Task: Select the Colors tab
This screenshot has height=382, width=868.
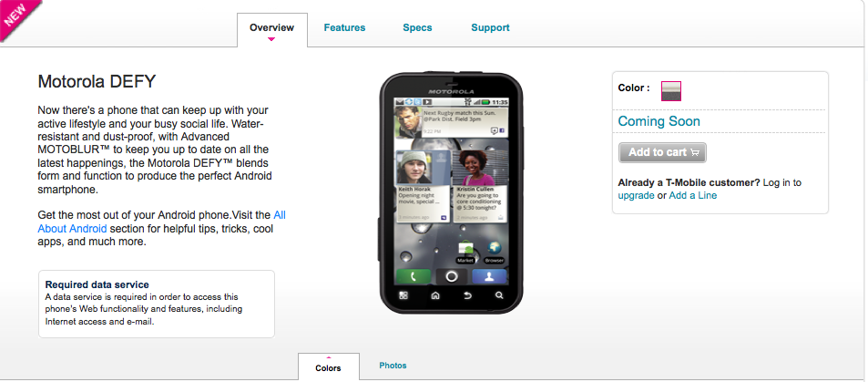Action: [x=328, y=367]
